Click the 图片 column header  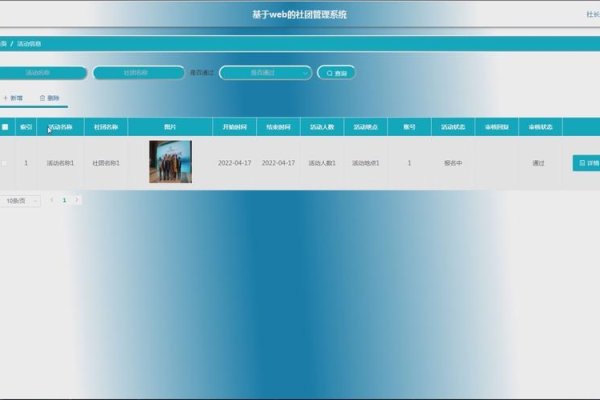[170, 127]
